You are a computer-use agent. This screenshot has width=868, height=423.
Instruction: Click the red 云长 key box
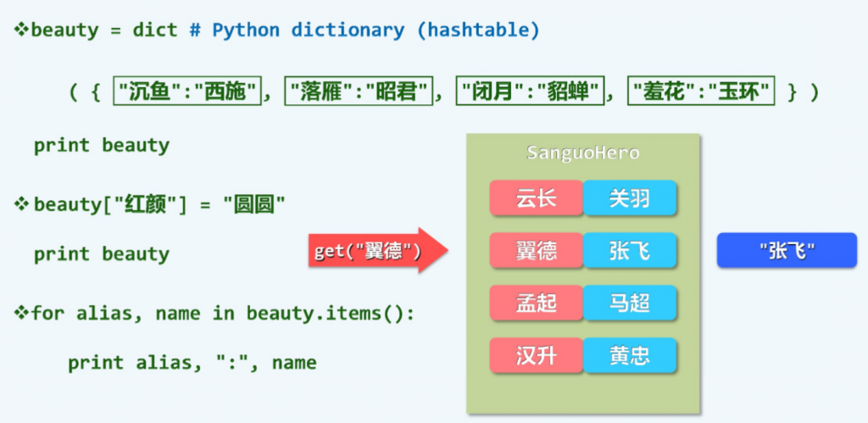click(536, 198)
